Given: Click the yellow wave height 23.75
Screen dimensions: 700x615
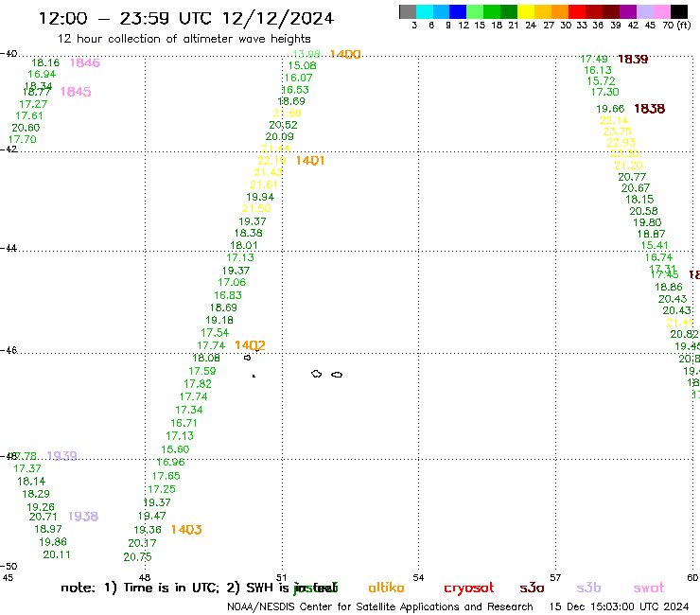Looking at the screenshot, I should pos(618,132).
